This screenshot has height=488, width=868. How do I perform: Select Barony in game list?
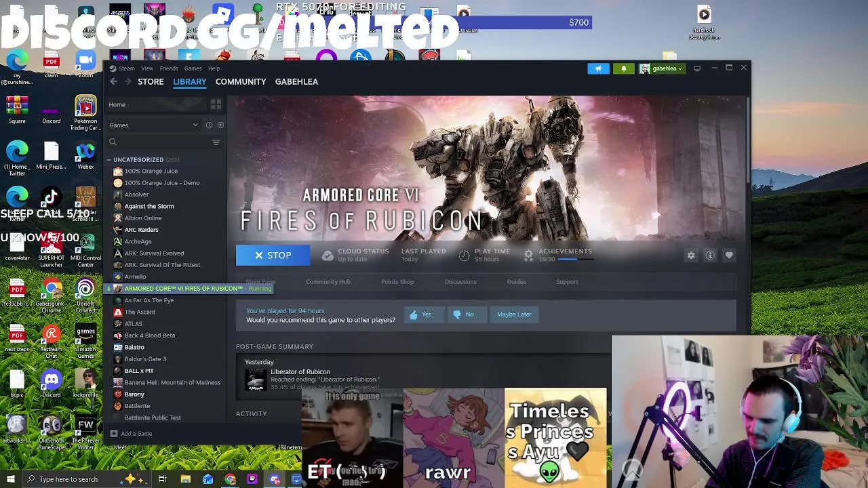point(134,394)
